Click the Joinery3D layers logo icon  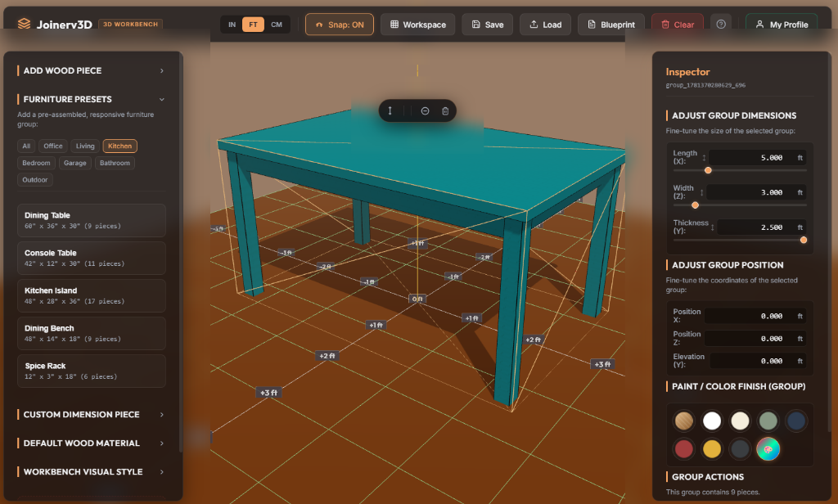(24, 24)
